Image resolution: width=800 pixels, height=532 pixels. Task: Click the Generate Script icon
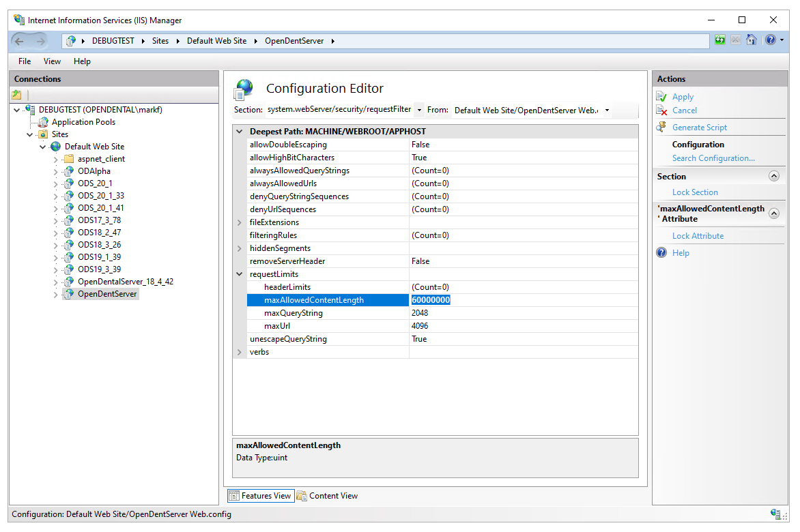(x=661, y=128)
